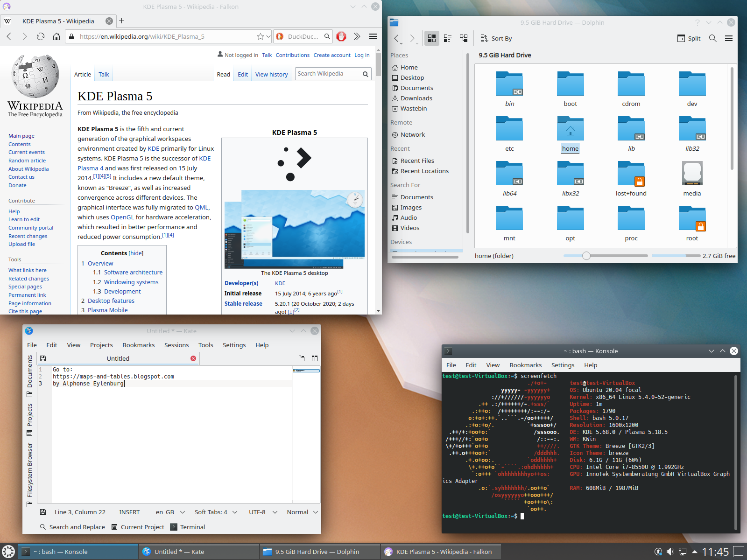Adjust the Dolphin icon zoom slider
The image size is (747, 560).
586,256
